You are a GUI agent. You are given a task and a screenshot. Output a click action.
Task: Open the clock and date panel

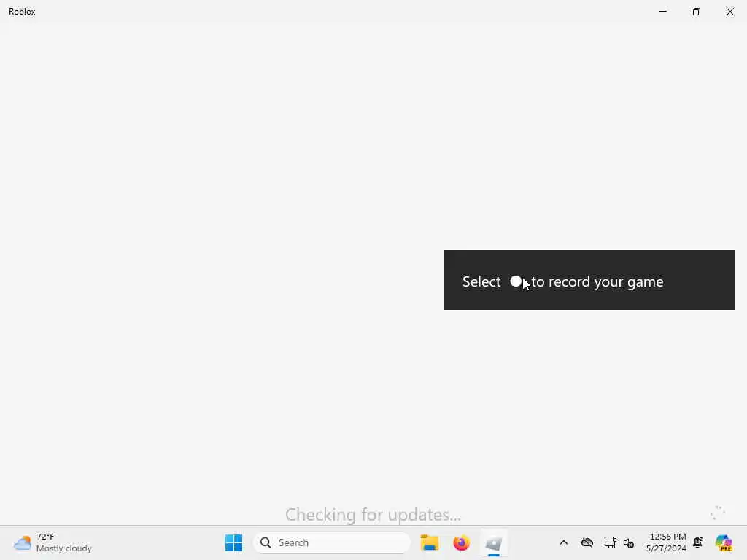click(666, 542)
